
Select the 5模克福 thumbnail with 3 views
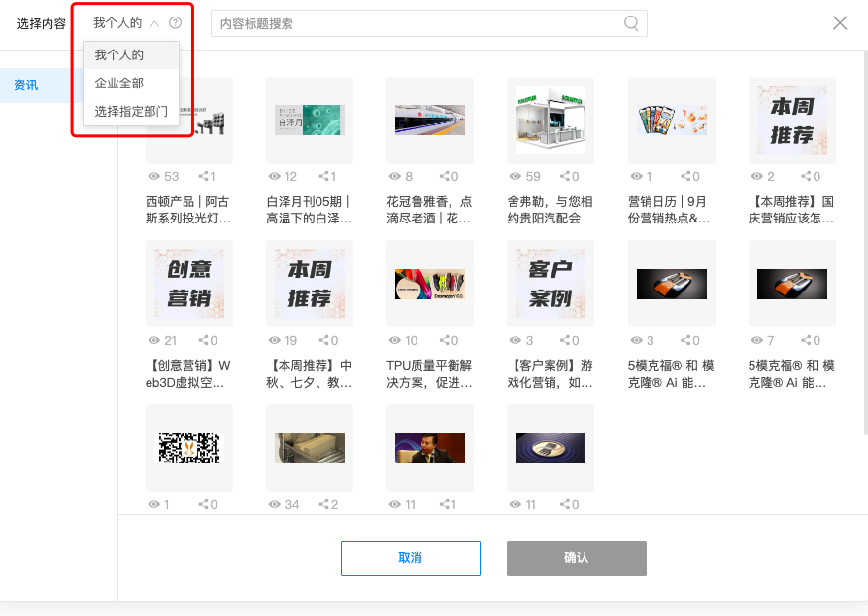[672, 284]
